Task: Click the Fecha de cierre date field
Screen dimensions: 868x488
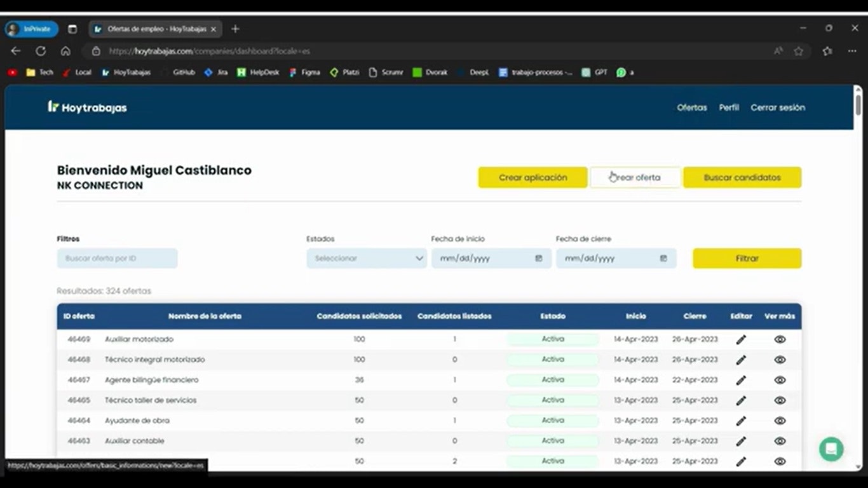Action: point(616,259)
